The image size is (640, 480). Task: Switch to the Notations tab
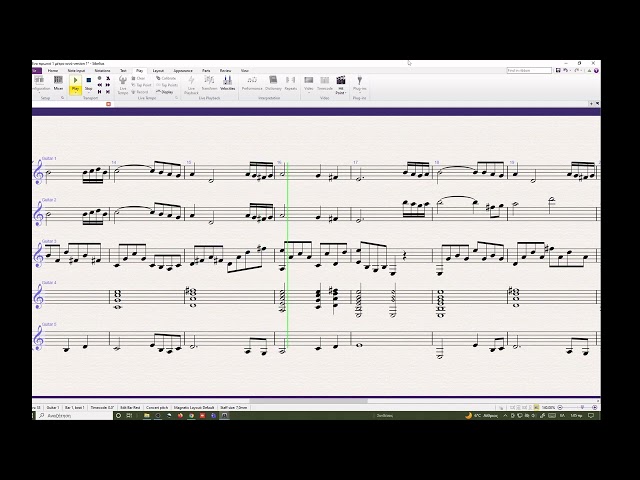click(x=102, y=71)
